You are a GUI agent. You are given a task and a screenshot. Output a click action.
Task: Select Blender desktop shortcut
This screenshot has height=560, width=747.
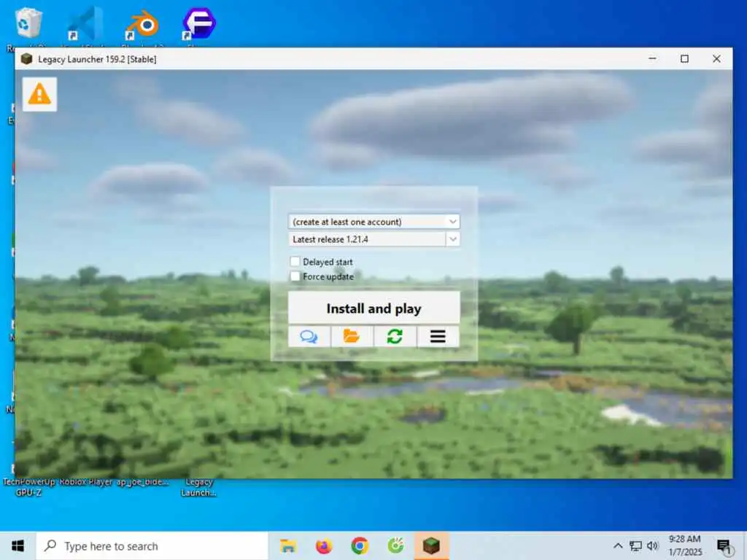point(142,24)
